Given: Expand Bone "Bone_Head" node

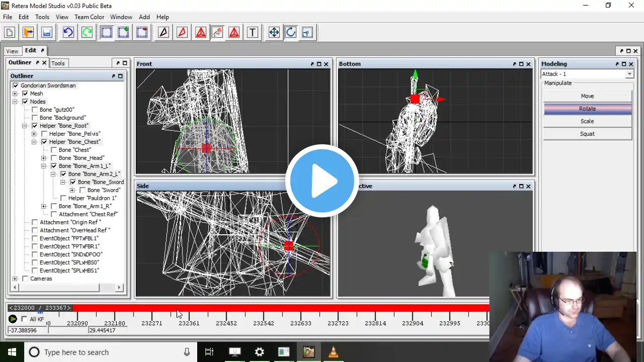Looking at the screenshot, I should (43, 158).
